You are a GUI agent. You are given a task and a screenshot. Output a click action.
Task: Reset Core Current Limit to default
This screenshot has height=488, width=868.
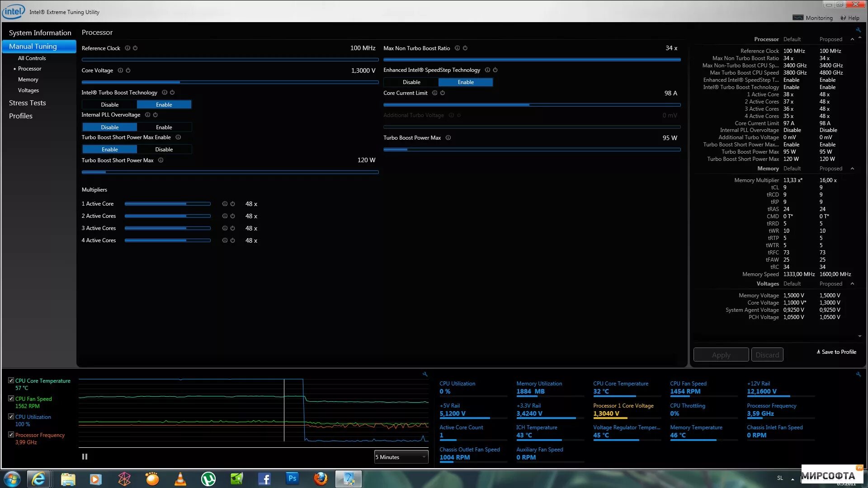click(x=443, y=93)
